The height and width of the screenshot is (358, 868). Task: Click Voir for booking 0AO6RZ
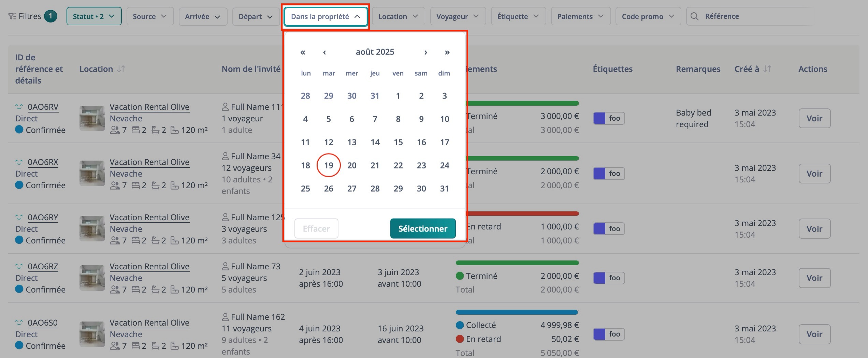click(814, 278)
